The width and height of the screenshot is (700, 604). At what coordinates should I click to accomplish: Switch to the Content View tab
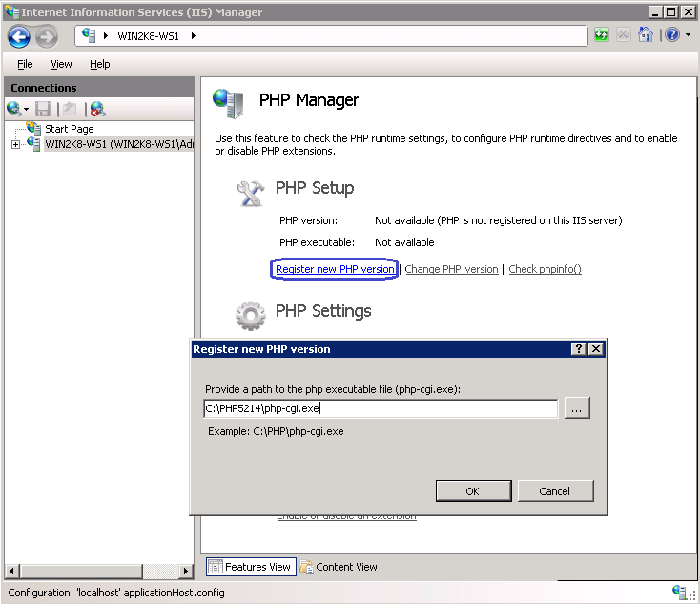click(339, 567)
